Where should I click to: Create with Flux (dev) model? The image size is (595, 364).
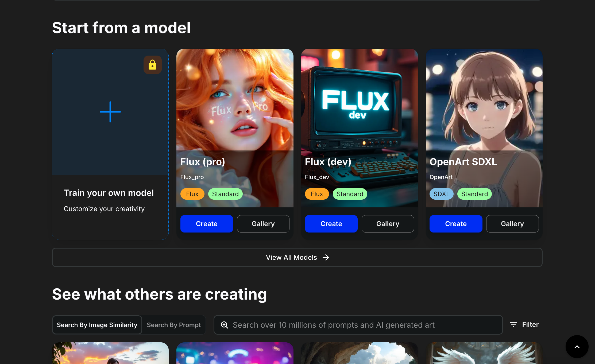(331, 224)
